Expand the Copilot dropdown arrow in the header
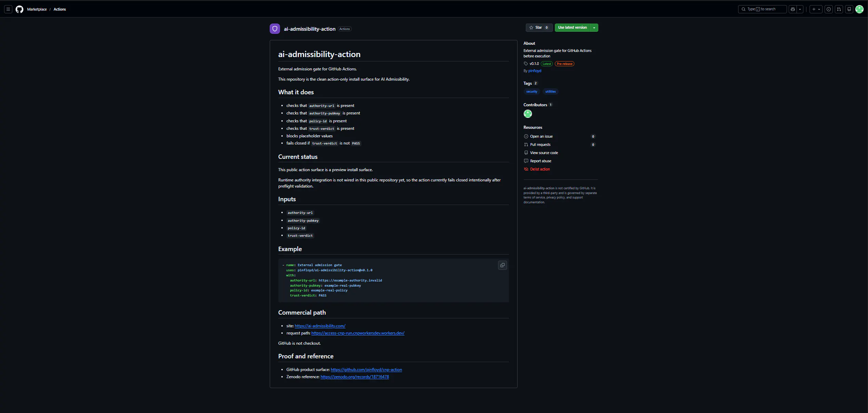Screen dimensions: 868x413 [x=800, y=9]
